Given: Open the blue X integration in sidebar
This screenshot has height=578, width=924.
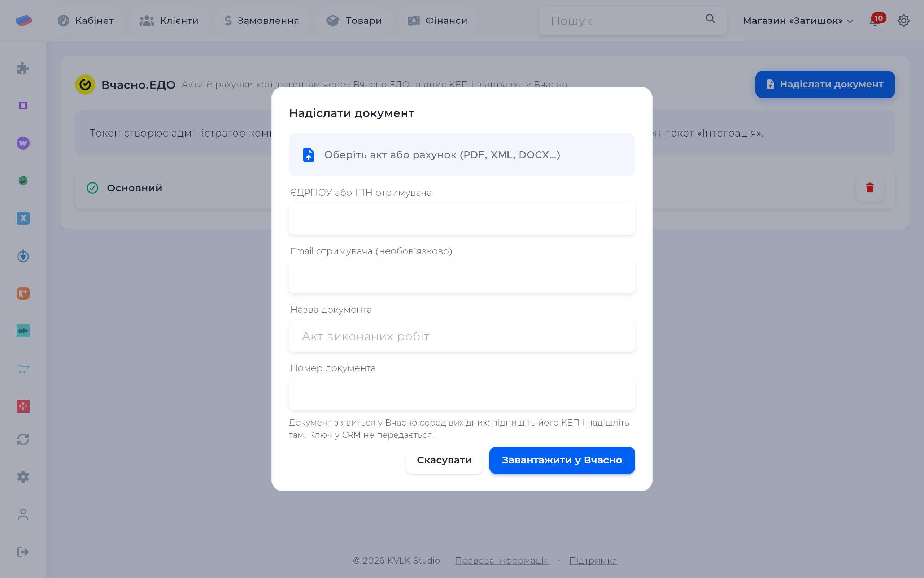Looking at the screenshot, I should point(23,218).
